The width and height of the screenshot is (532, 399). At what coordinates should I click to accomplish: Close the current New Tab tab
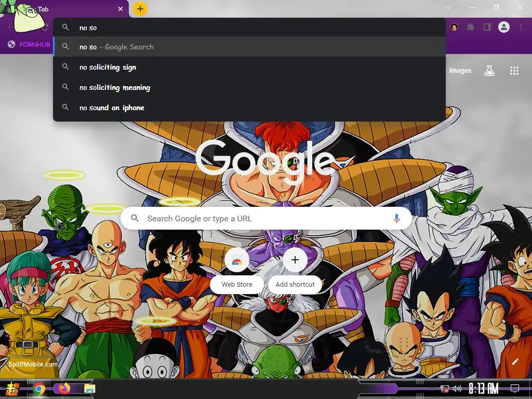point(121,9)
